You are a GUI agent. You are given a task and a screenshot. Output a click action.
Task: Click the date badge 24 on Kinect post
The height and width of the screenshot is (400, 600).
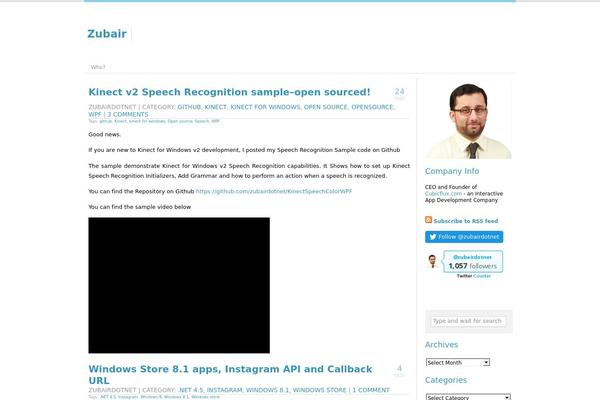pyautogui.click(x=399, y=93)
